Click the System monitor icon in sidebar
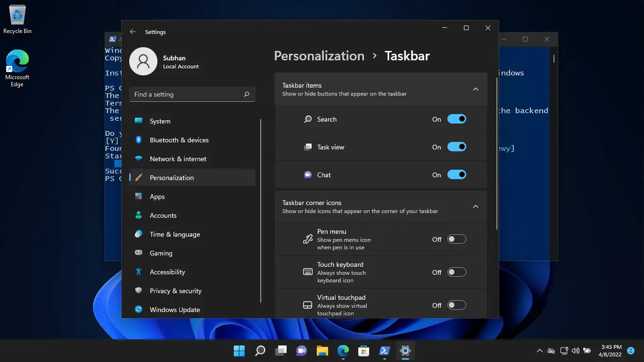Image resolution: width=644 pixels, height=362 pixels. [139, 121]
